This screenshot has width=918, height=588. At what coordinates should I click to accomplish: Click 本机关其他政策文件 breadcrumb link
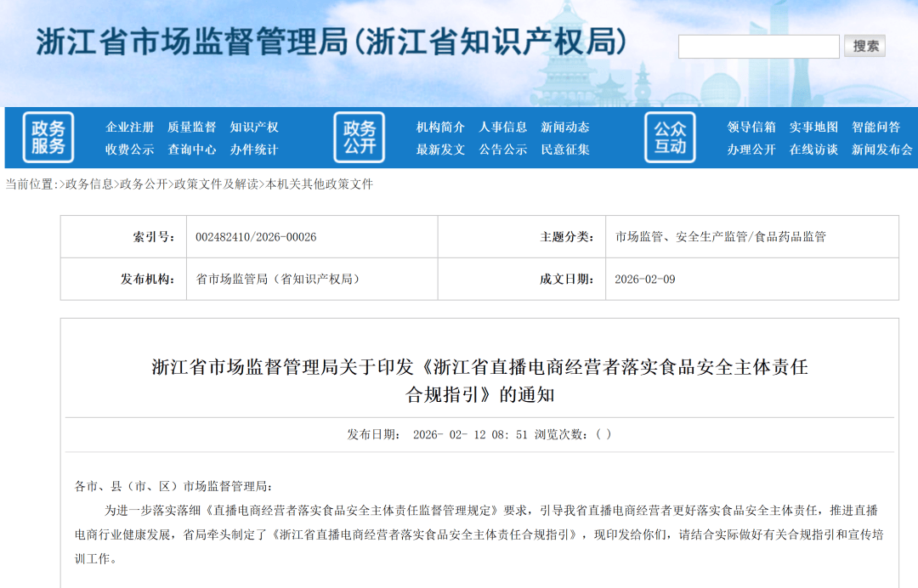click(320, 184)
